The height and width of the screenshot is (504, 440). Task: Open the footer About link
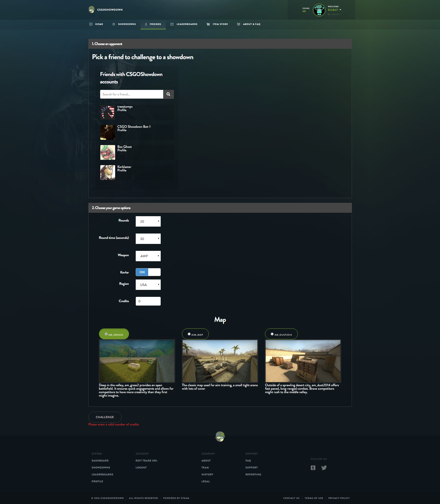pyautogui.click(x=206, y=461)
